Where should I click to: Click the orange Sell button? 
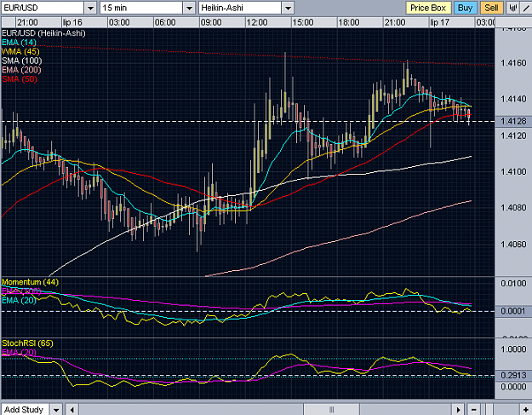[491, 8]
